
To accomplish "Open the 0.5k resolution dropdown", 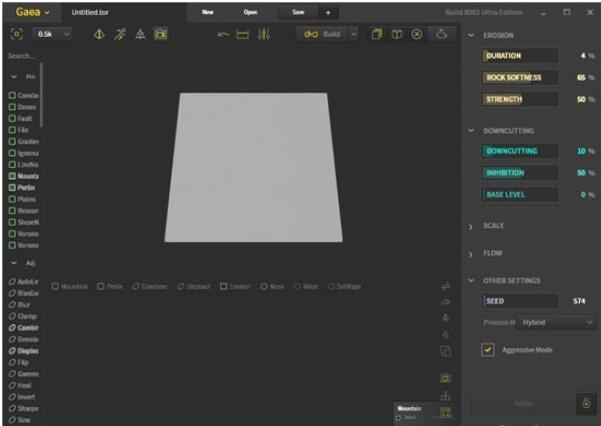I will tap(54, 34).
